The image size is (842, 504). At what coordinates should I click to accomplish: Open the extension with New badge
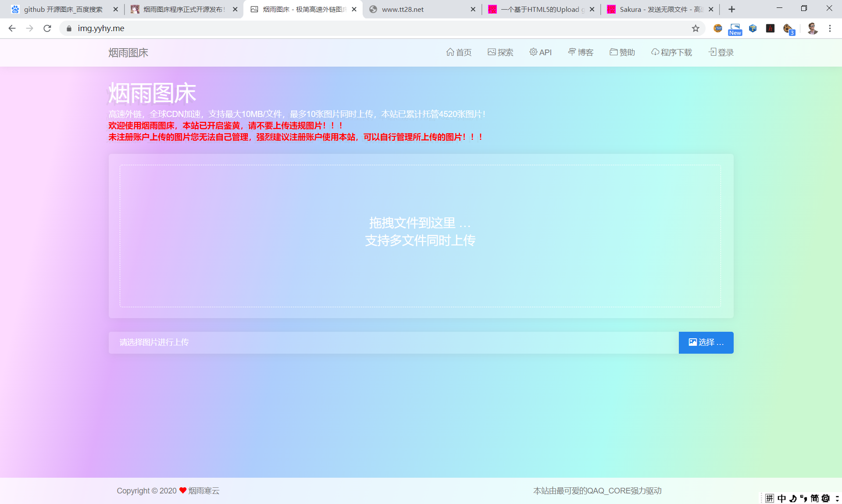click(x=735, y=29)
